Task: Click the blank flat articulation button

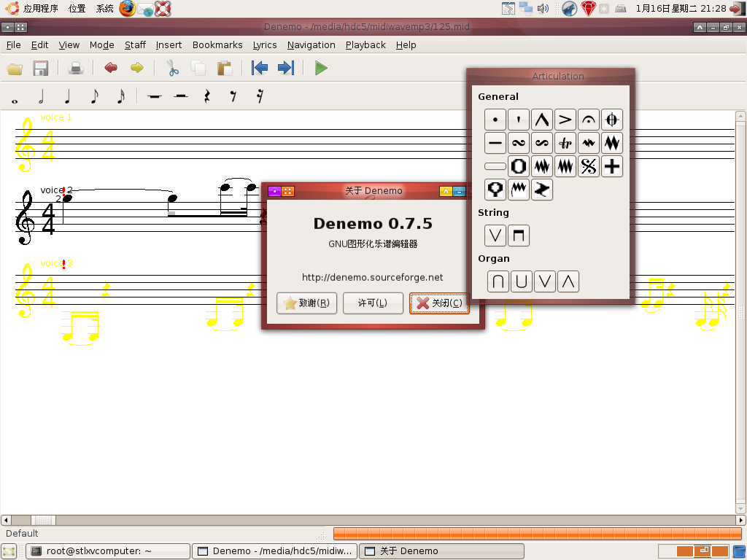Action: (495, 166)
